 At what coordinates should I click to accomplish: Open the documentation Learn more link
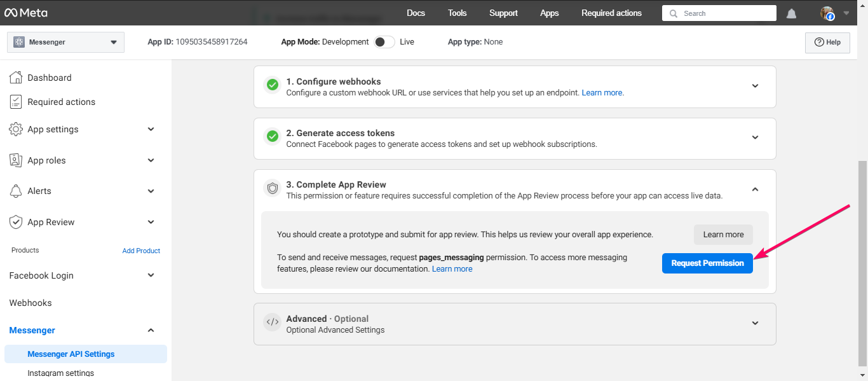click(x=452, y=269)
